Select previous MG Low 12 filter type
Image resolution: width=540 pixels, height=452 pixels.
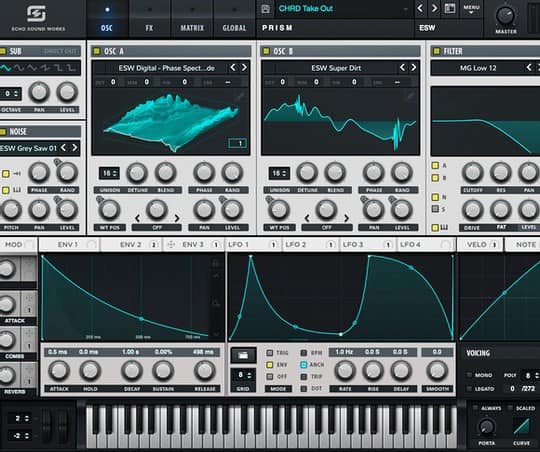pyautogui.click(x=529, y=68)
